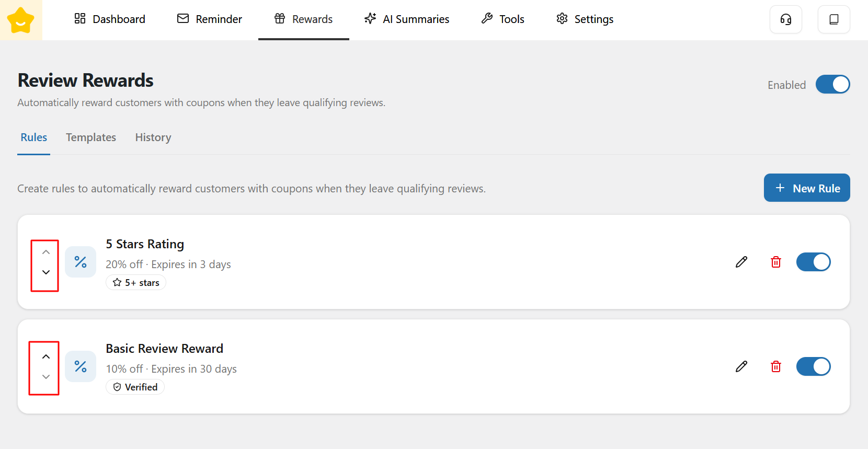This screenshot has width=868, height=449.
Task: Delete the Basic Review Reward rule
Action: click(776, 366)
